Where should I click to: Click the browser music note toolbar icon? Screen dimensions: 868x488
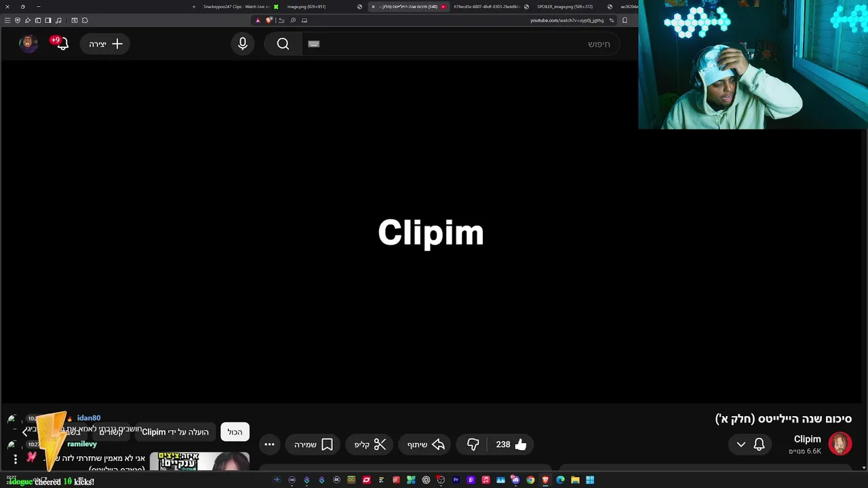(x=58, y=20)
